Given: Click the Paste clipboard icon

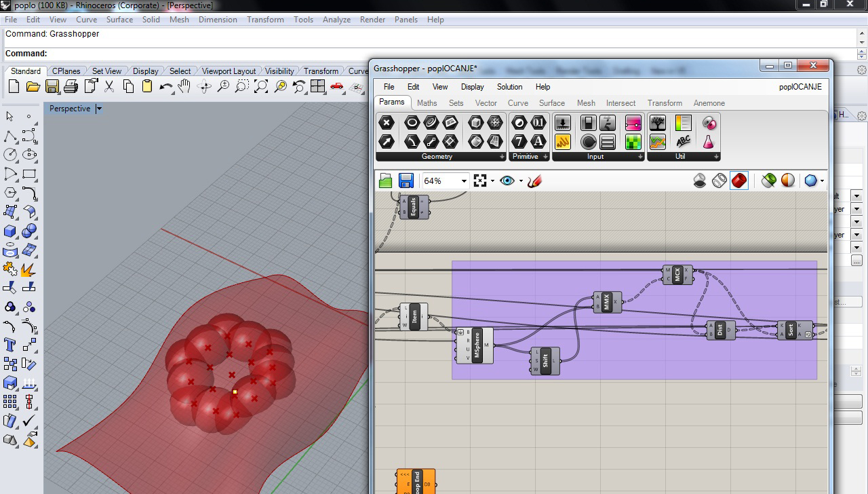Looking at the screenshot, I should pyautogui.click(x=147, y=86).
